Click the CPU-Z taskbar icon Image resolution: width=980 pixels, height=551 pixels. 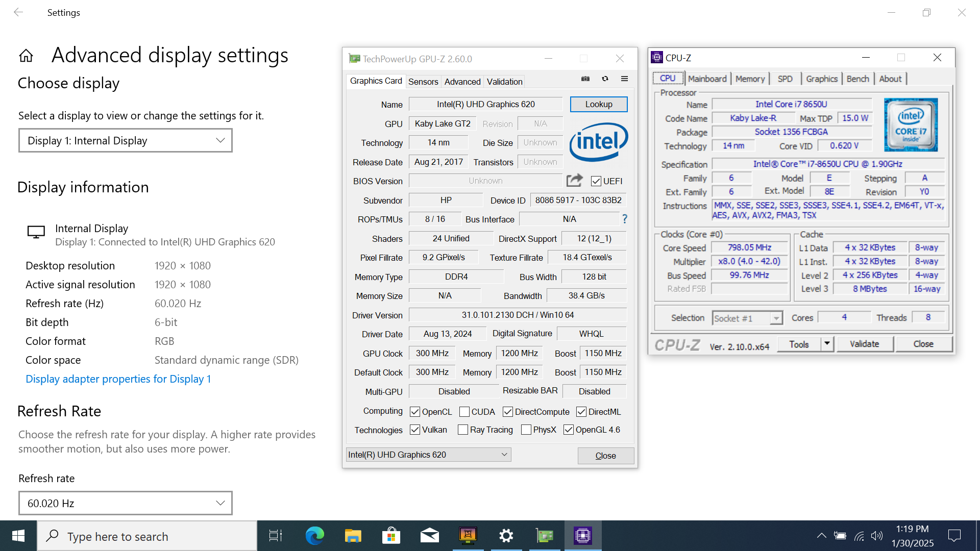coord(583,536)
